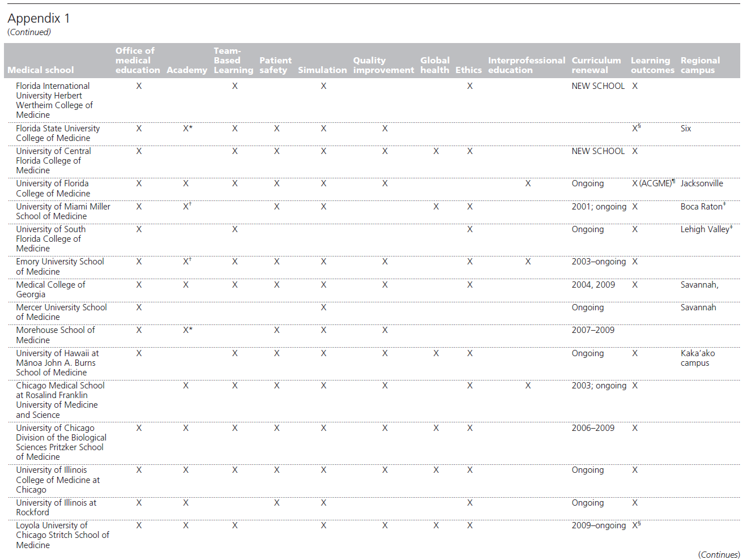This screenshot has height=560, width=747.
Task: Select University of Miami Miller School of Medicine
Action: 63,211
